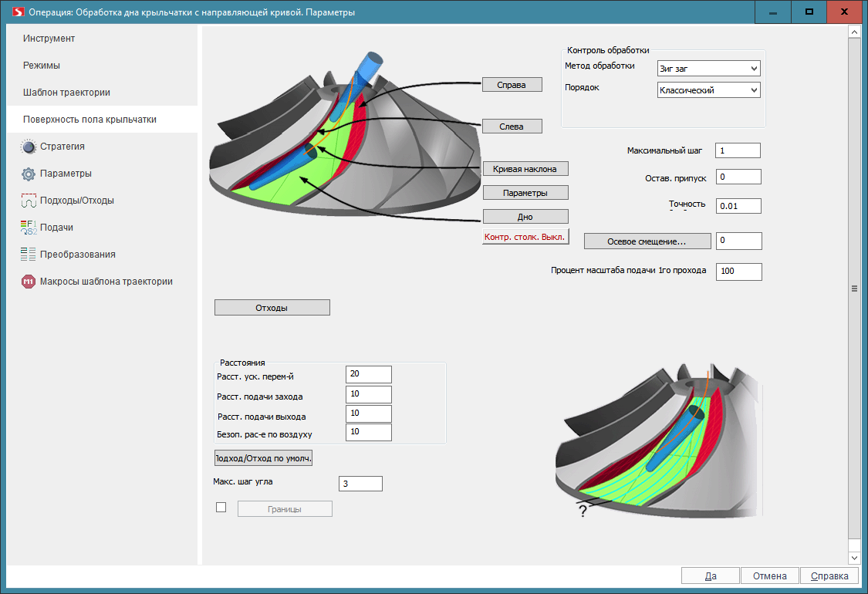This screenshot has width=868, height=594.
Task: Click the Отходы button
Action: point(272,308)
